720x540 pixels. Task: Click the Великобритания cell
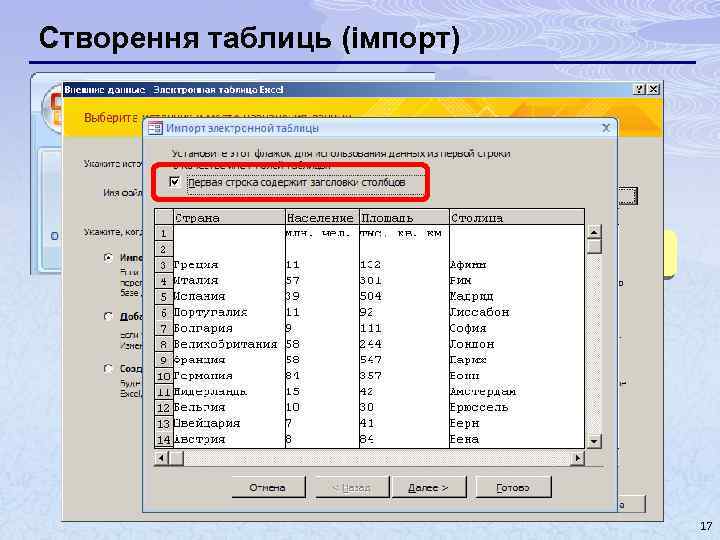pyautogui.click(x=229, y=344)
